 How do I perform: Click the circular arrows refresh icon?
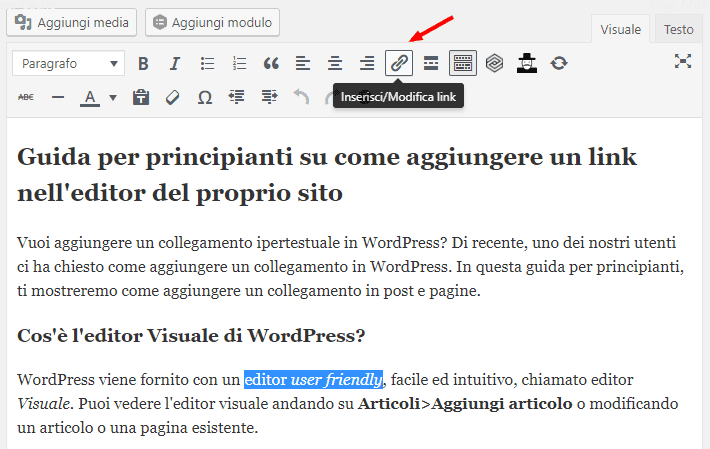click(x=559, y=63)
